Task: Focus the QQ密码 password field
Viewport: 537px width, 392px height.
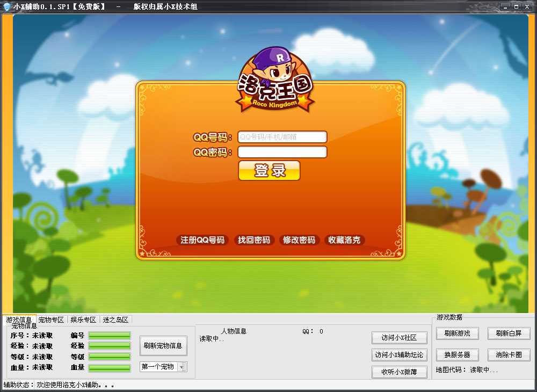Action: coord(282,152)
